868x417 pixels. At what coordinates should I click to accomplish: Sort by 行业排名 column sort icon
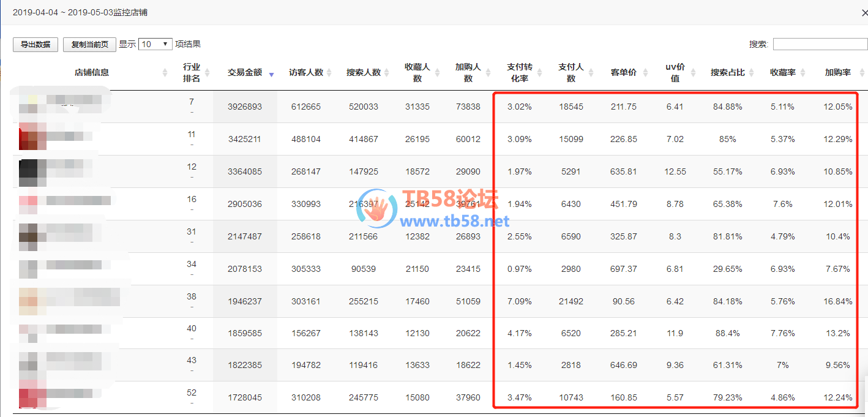coord(207,73)
